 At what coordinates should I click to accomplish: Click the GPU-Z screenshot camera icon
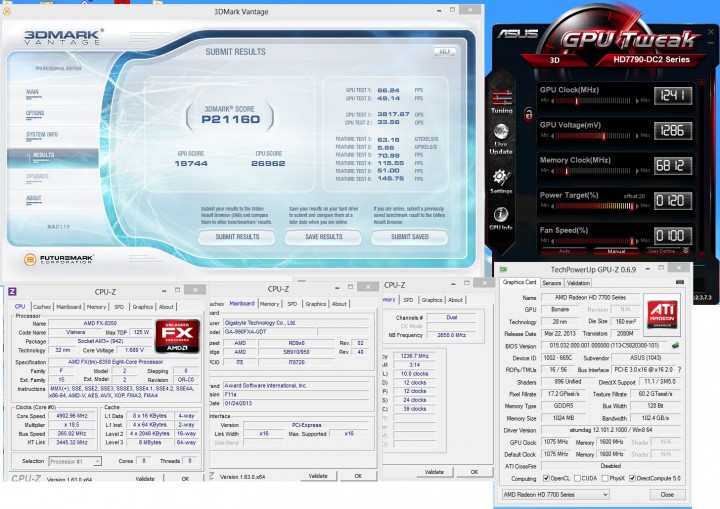tap(680, 282)
